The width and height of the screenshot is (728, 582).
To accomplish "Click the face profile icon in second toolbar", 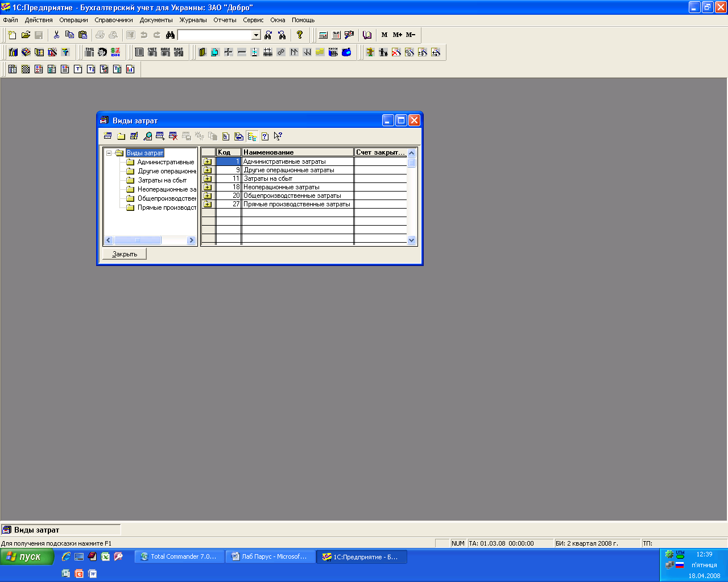I will 102,52.
